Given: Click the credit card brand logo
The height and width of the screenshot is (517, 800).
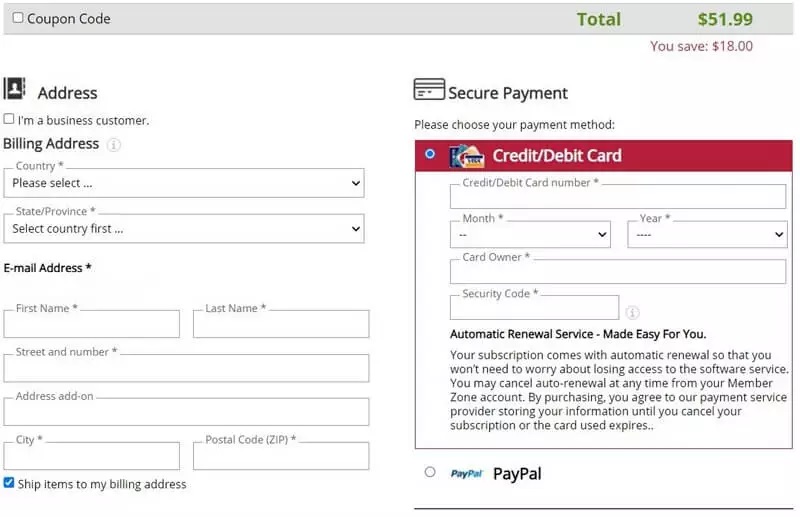Looking at the screenshot, I should [x=466, y=156].
